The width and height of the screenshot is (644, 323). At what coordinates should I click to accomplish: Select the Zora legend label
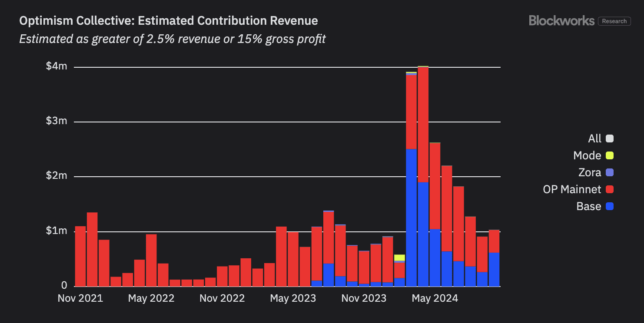pos(590,173)
